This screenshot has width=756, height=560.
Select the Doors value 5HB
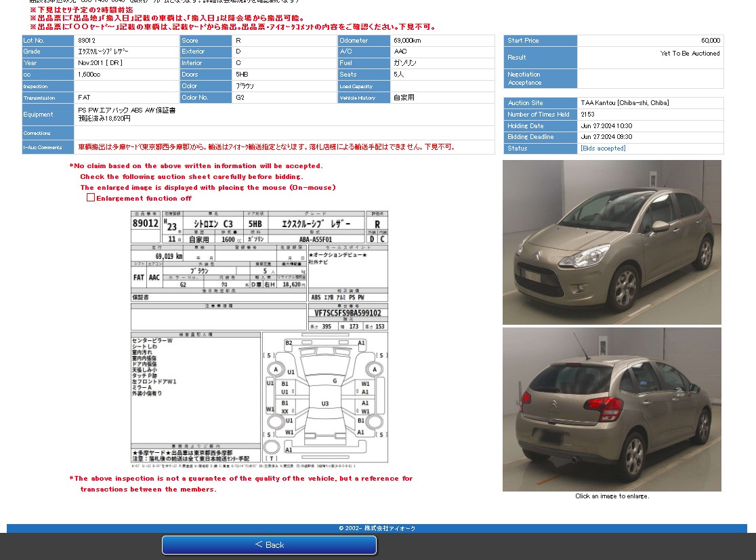[242, 75]
